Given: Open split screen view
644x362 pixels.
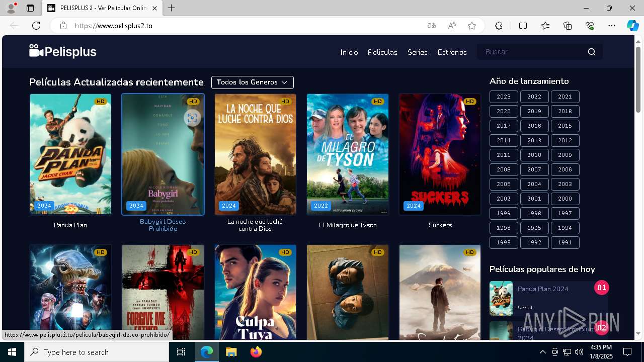Looking at the screenshot, I should (x=523, y=26).
